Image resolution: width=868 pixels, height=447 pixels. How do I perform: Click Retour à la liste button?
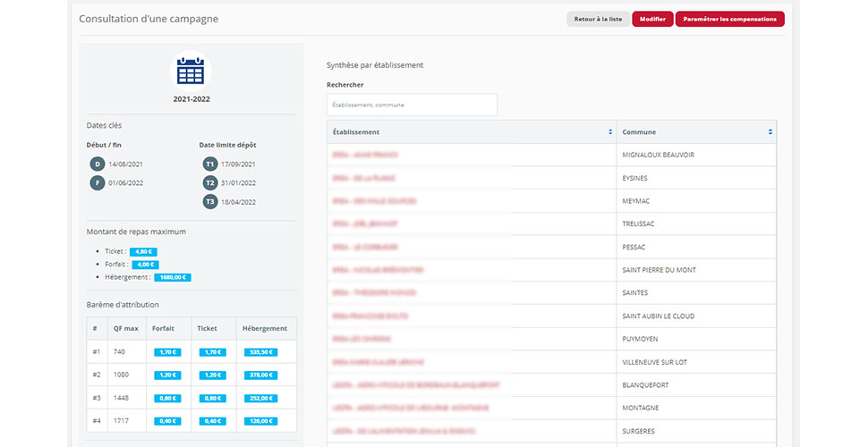pyautogui.click(x=598, y=19)
